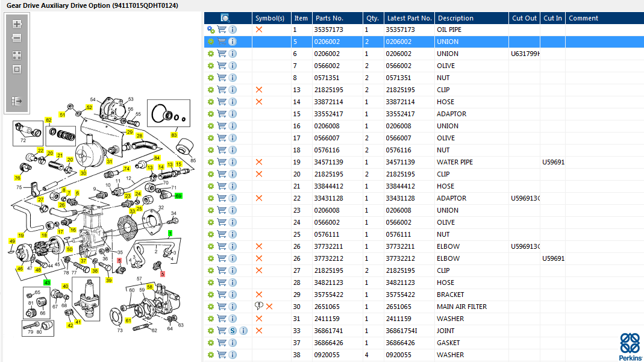The height and width of the screenshot is (362, 644).
Task: Click gear icon for WASHER 0920055
Action: pos(211,355)
